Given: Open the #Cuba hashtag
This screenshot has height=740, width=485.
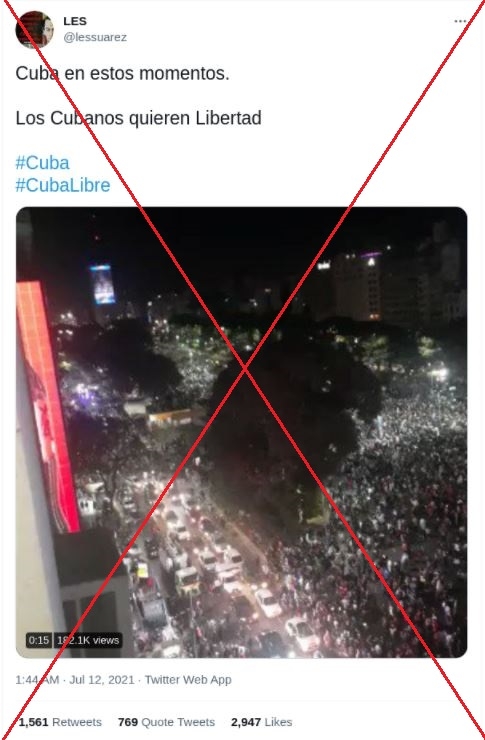Looking at the screenshot, I should pos(42,163).
